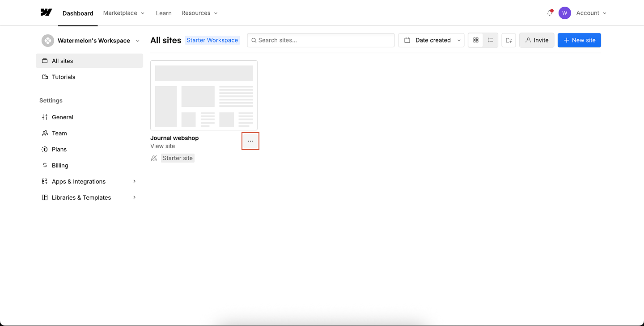Select All sites in the sidebar
Viewport: 644px width, 326px height.
[89, 61]
